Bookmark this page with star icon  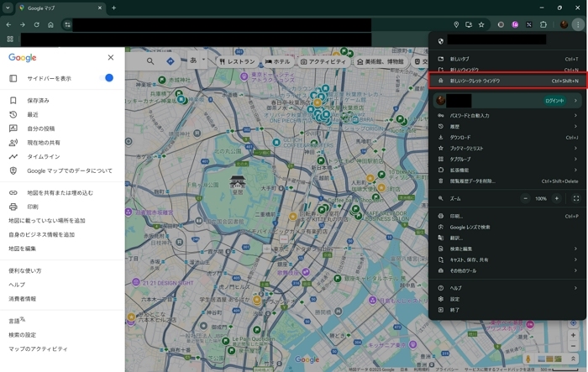(x=481, y=24)
